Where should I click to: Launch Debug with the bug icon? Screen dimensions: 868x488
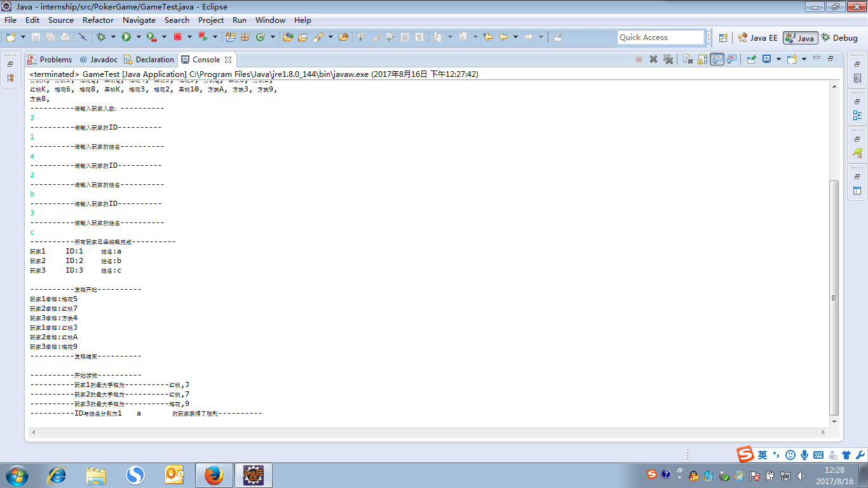(101, 37)
